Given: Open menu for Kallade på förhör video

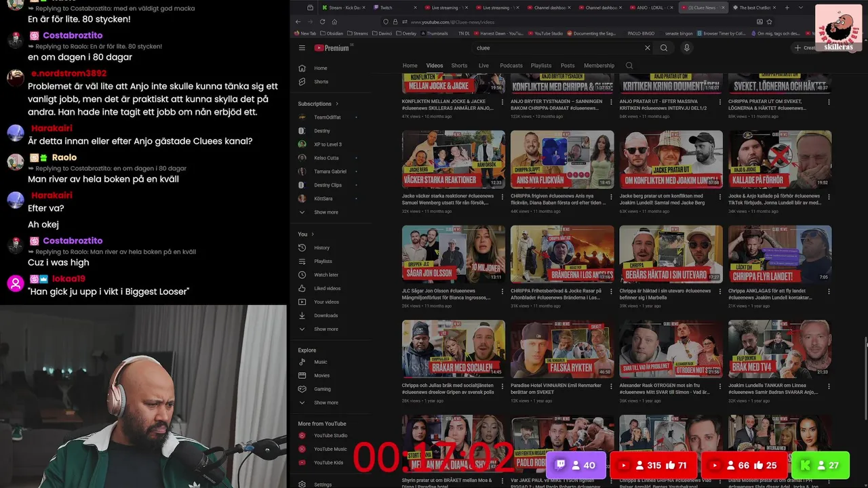Looking at the screenshot, I should [829, 198].
